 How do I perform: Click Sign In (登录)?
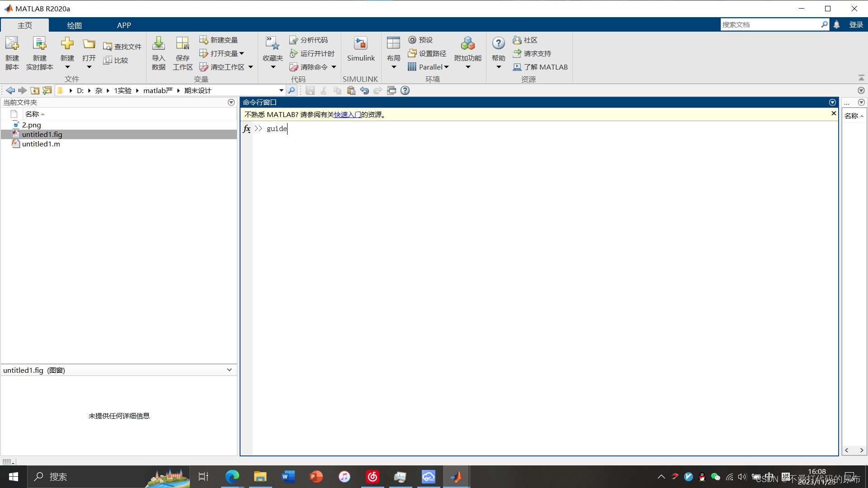tap(856, 25)
